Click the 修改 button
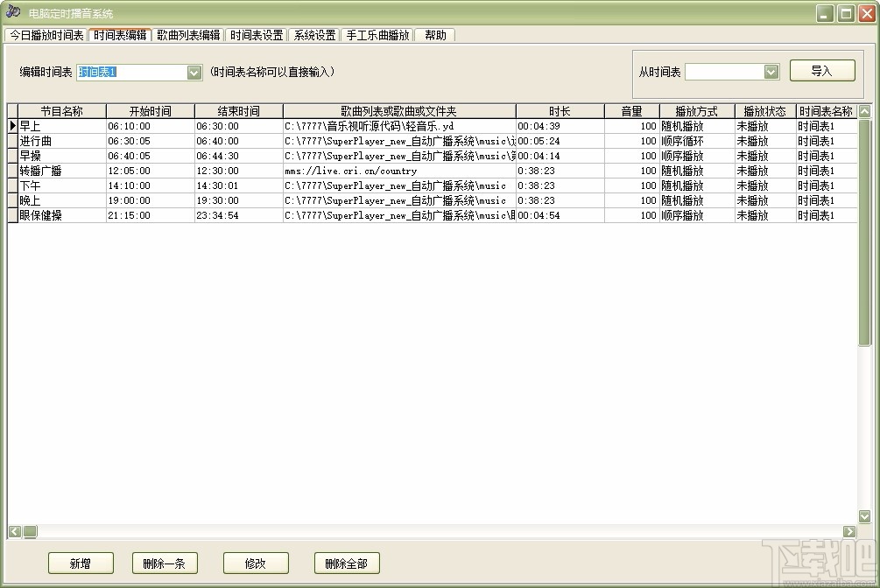 click(x=256, y=563)
